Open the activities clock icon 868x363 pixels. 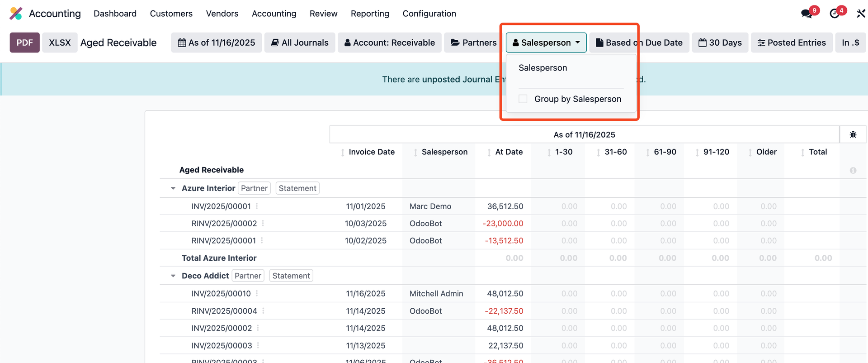pyautogui.click(x=835, y=14)
